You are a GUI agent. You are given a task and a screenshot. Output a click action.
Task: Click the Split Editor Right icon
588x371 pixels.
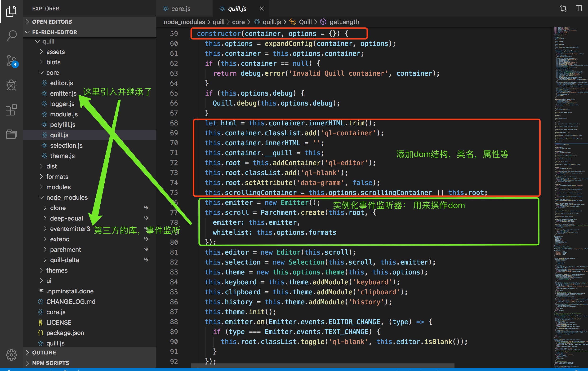click(x=579, y=9)
